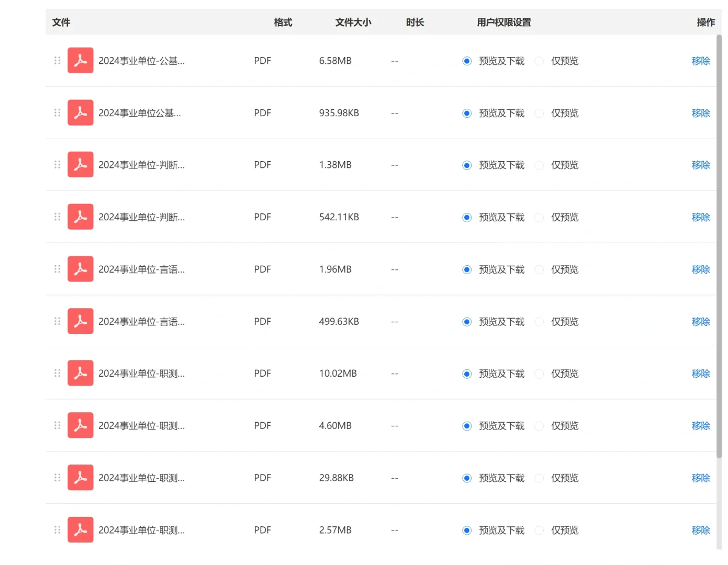Choose 预览及下载 for the 10.02MB file
728x565 pixels.
(467, 374)
